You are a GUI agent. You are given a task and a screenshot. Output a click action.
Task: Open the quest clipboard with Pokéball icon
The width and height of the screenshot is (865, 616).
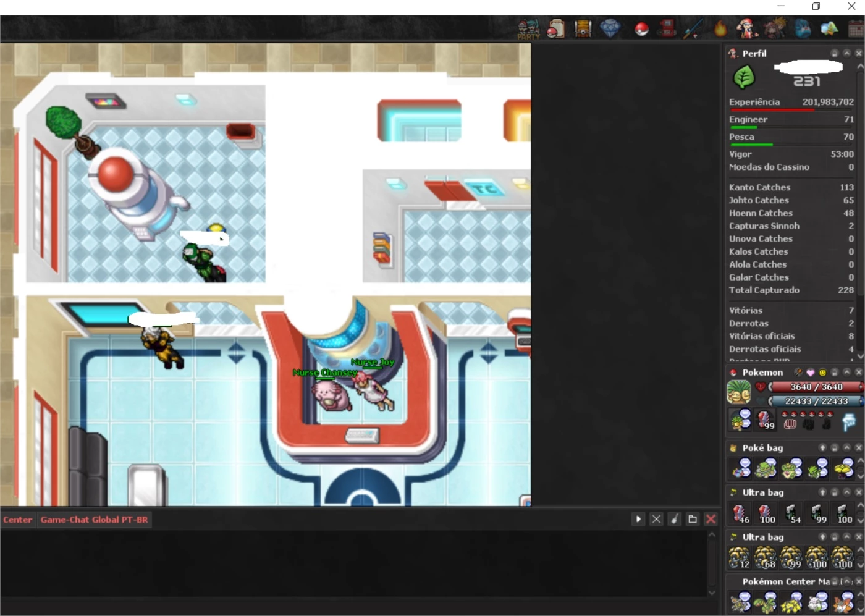(x=556, y=28)
